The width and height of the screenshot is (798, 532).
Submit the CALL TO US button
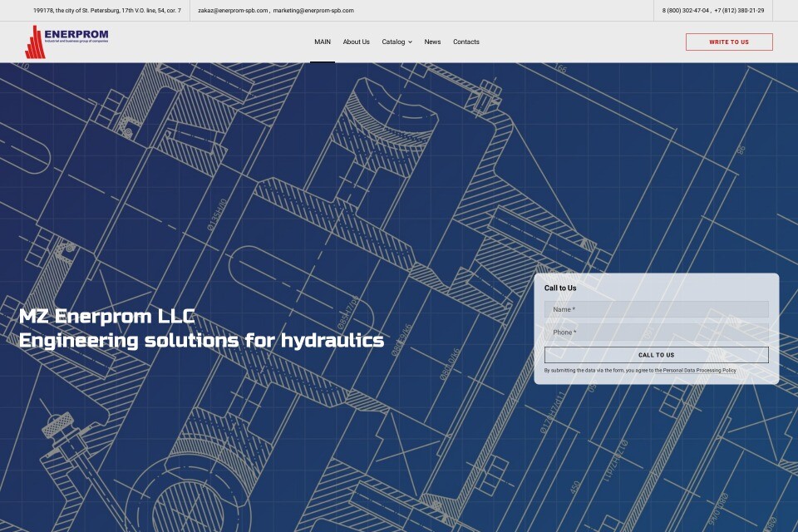[656, 355]
